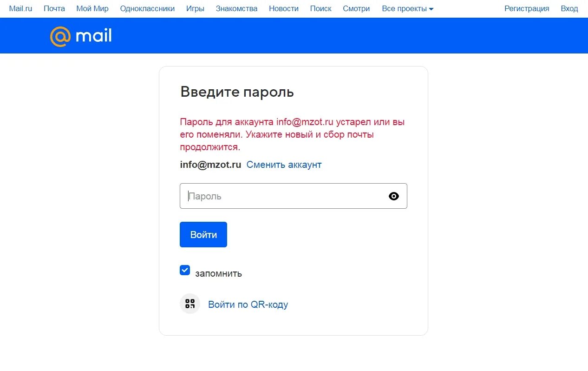588x371 pixels.
Task: Show password with the eye icon
Action: tap(393, 196)
